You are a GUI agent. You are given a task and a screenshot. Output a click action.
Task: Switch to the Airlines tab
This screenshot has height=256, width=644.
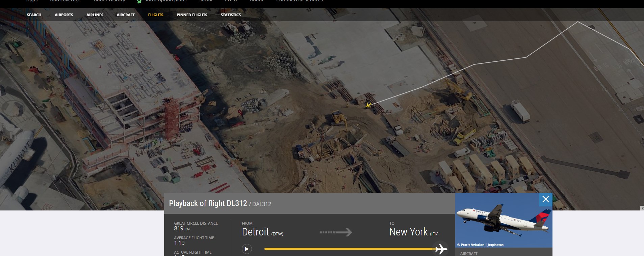tap(95, 15)
